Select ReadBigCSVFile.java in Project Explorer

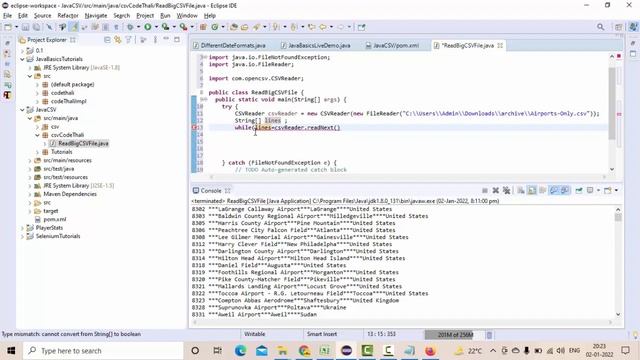(83, 143)
